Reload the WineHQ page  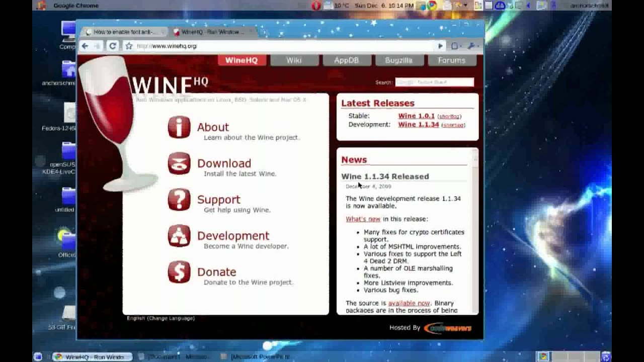click(x=113, y=46)
